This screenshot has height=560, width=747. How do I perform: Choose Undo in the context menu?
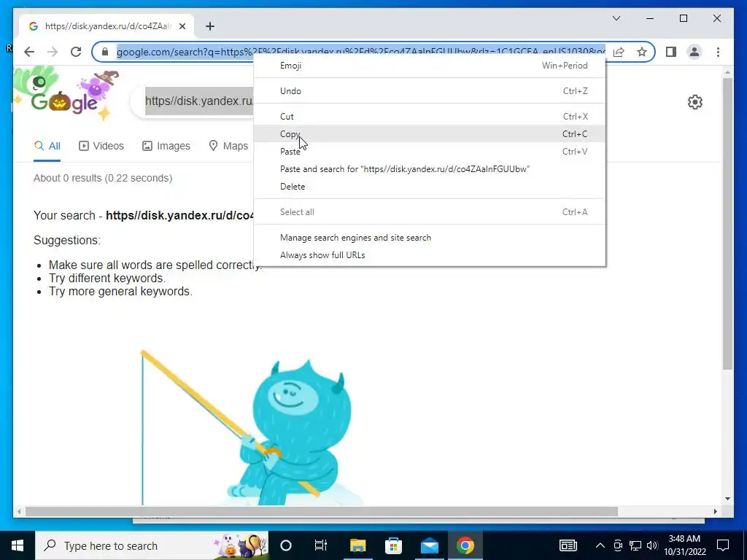click(x=430, y=91)
